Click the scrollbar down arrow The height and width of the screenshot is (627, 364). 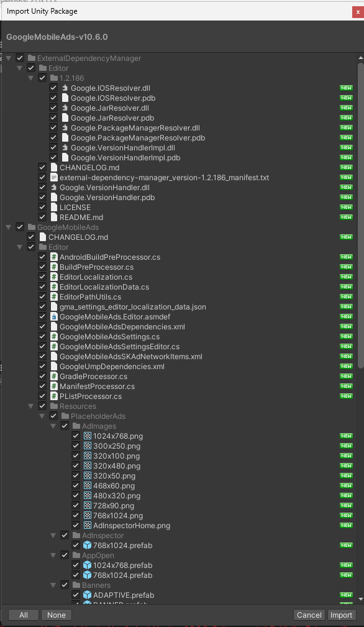point(361,599)
